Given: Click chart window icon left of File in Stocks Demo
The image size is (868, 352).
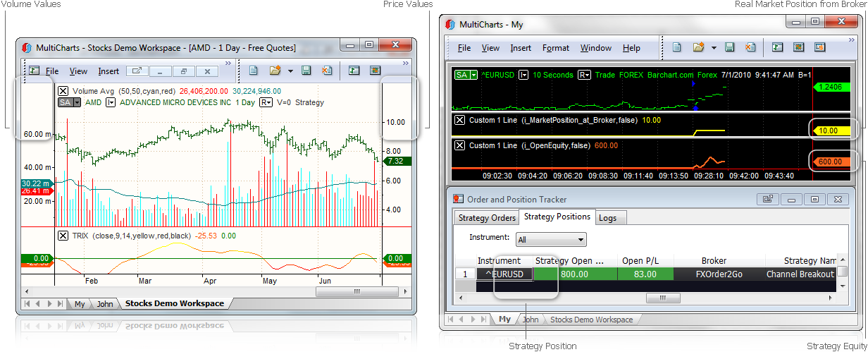Looking at the screenshot, I should 34,71.
